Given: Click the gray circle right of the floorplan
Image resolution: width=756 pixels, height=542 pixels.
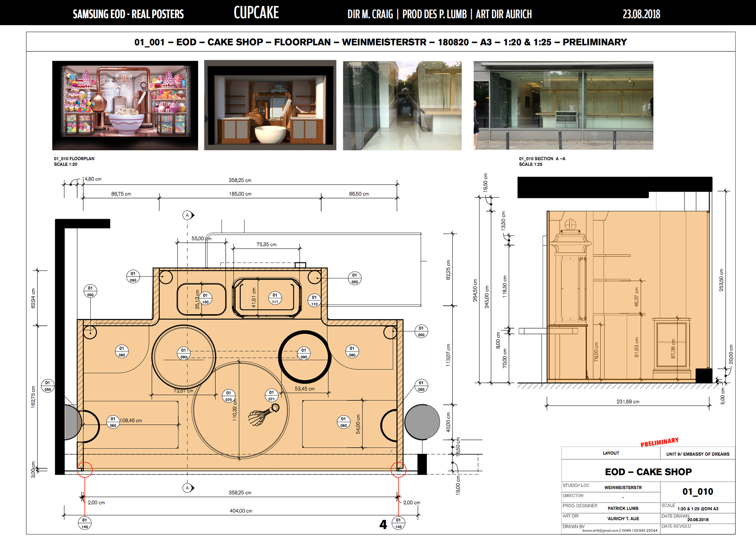Looking at the screenshot, I should pyautogui.click(x=422, y=421).
